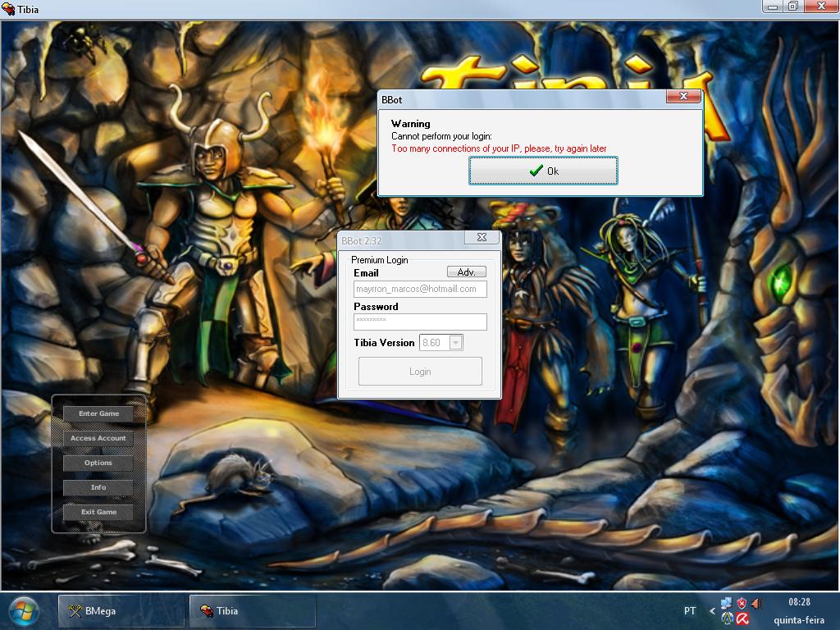Click Exit Game in Tibia menu
This screenshot has width=840, height=630.
[x=98, y=512]
